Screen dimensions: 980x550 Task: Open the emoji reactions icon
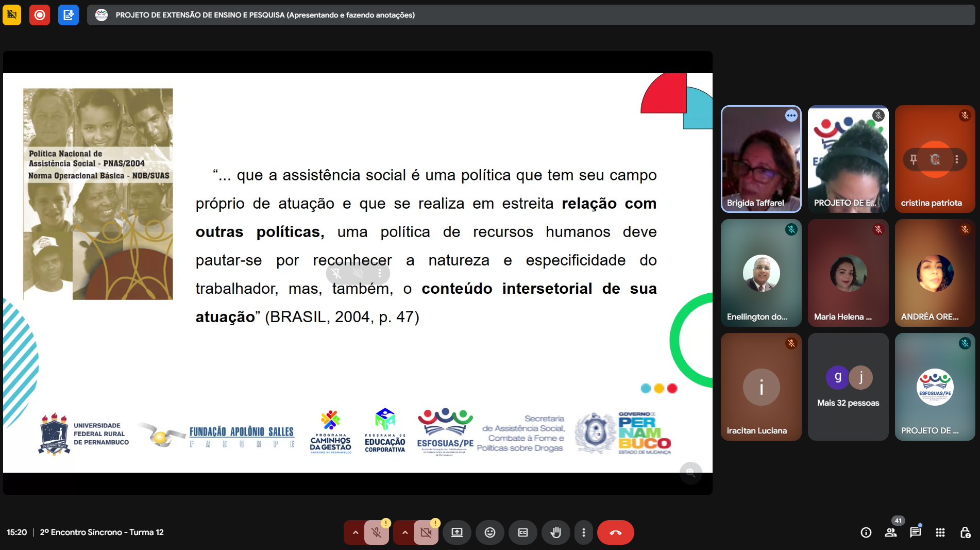[490, 532]
